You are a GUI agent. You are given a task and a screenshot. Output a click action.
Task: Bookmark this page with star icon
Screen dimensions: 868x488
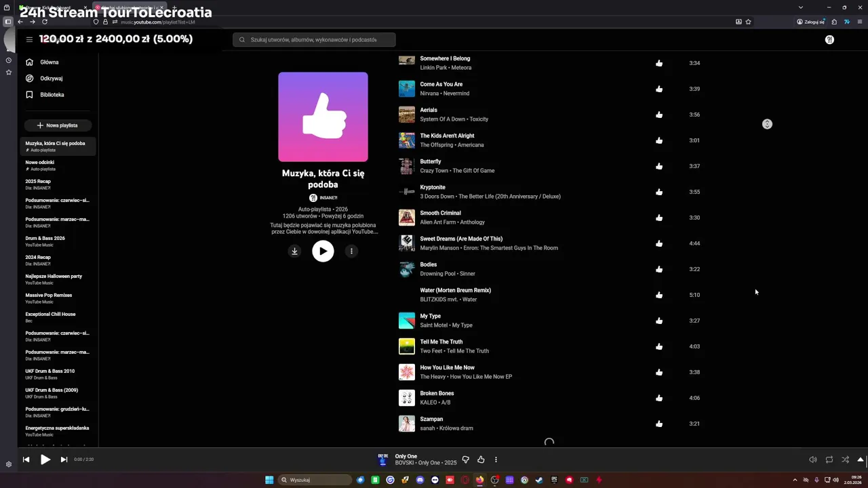pos(748,22)
